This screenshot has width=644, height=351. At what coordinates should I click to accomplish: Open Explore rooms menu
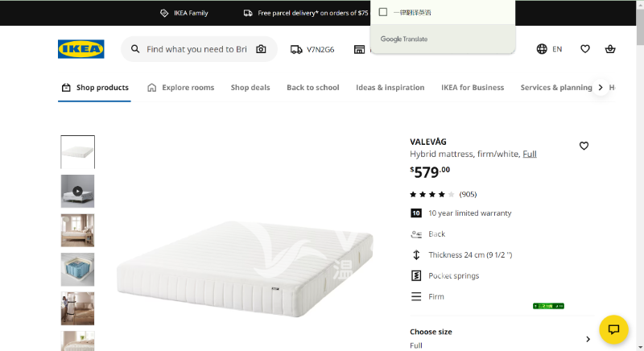tap(180, 87)
